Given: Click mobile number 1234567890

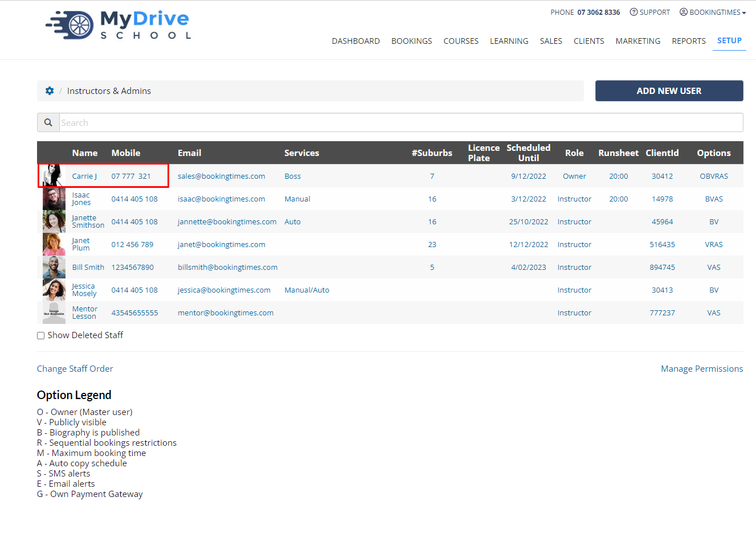Looking at the screenshot, I should [x=133, y=267].
